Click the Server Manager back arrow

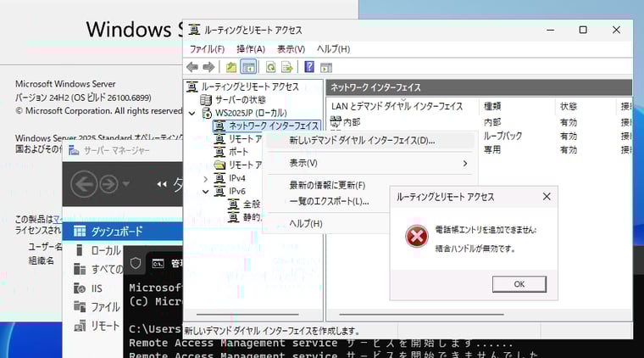(x=84, y=184)
